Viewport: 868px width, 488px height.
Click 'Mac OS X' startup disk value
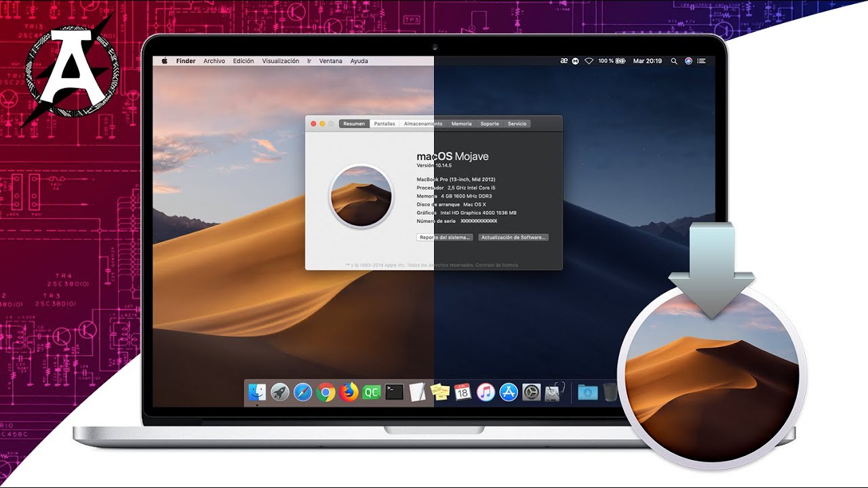point(475,204)
